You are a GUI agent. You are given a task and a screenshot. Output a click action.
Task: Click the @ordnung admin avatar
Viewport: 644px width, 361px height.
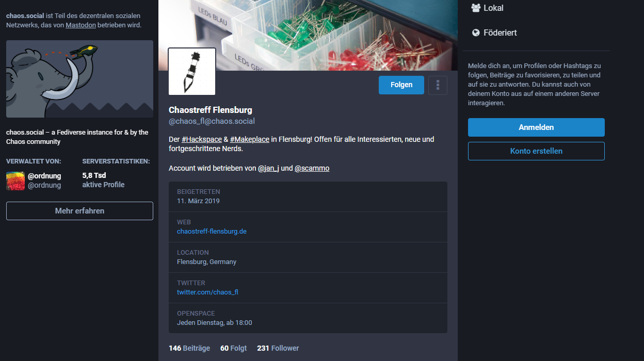point(15,180)
